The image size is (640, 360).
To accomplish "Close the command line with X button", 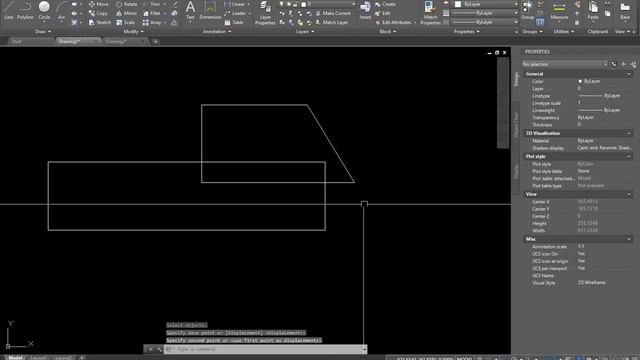I will tap(151, 349).
